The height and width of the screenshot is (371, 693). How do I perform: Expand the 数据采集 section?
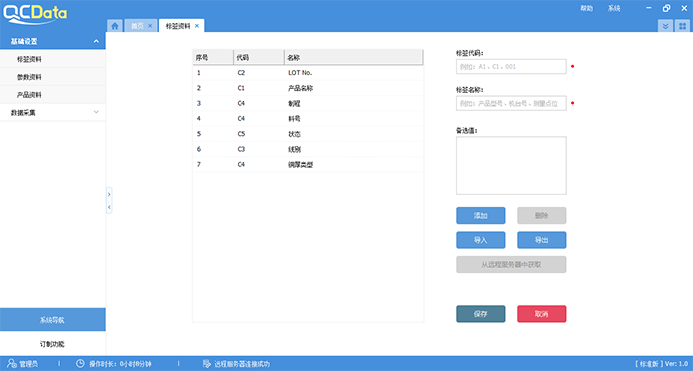pyautogui.click(x=96, y=112)
